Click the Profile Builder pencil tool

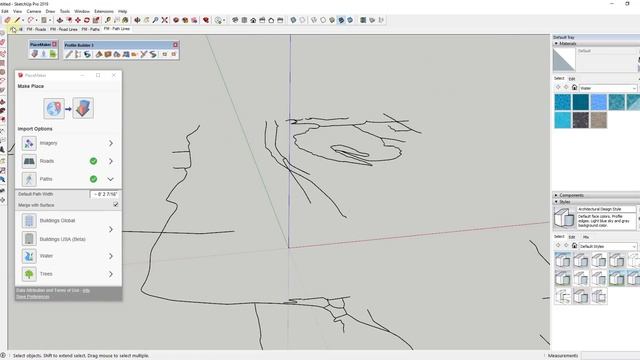(x=69, y=54)
